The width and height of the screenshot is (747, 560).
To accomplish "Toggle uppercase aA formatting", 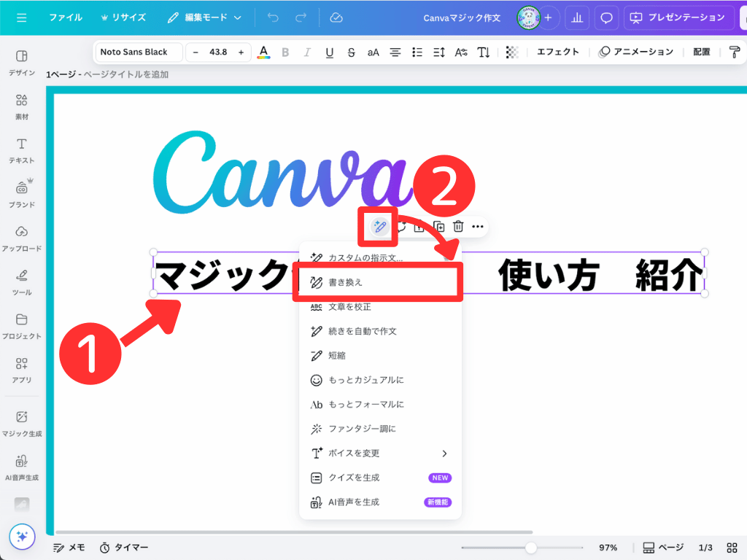I will pyautogui.click(x=373, y=52).
